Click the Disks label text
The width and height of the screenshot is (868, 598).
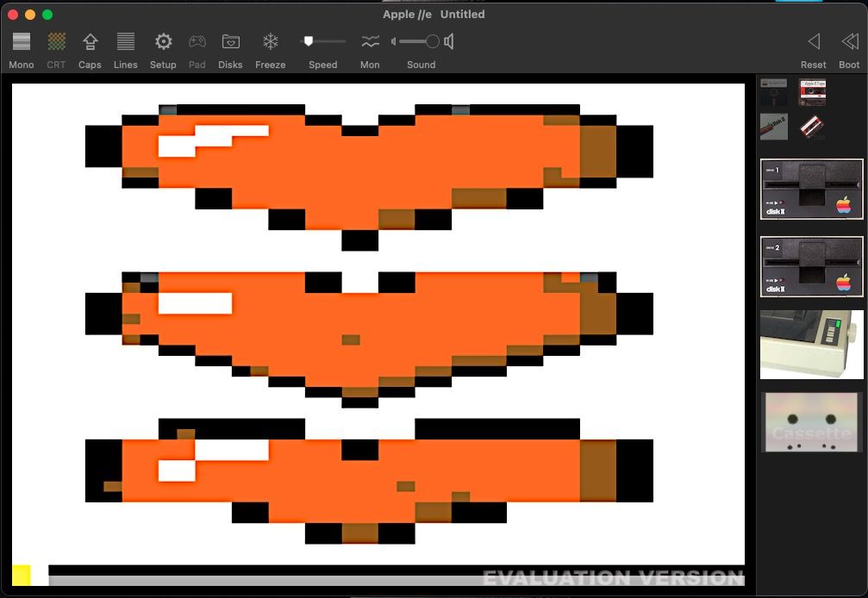[230, 65]
